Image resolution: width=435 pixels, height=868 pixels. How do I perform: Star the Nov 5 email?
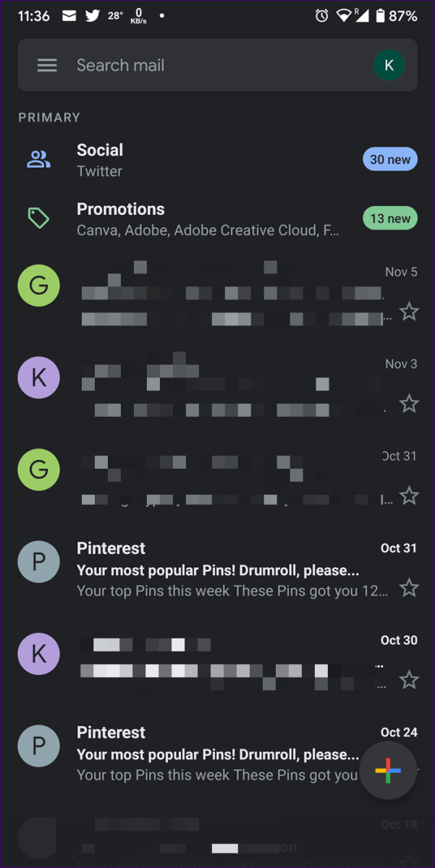[x=410, y=312]
